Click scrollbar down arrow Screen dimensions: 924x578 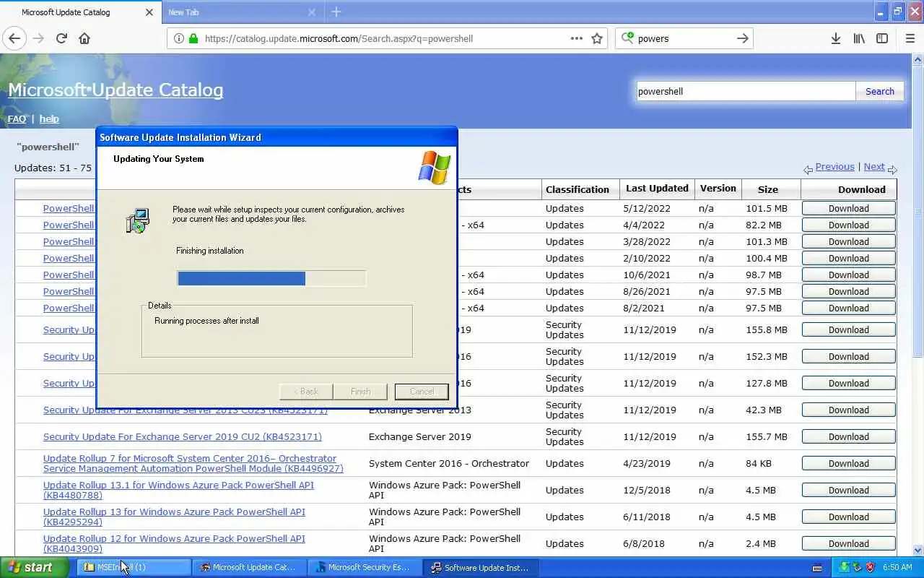[x=918, y=550]
